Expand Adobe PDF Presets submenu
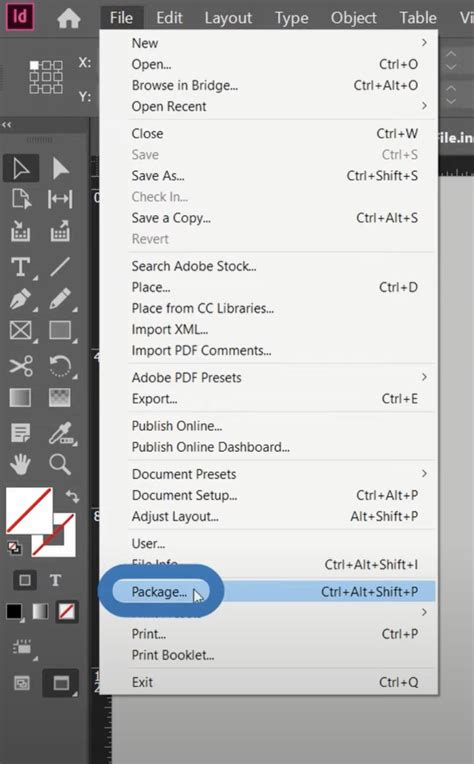The height and width of the screenshot is (764, 474). tap(424, 377)
